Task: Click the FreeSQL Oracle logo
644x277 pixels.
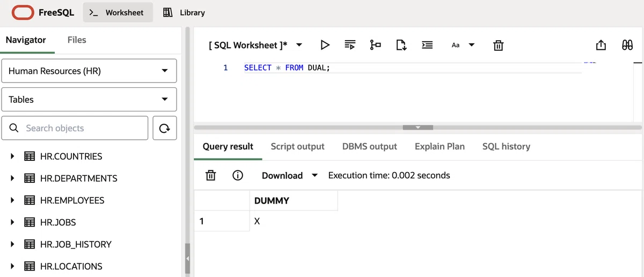Action: (x=23, y=12)
